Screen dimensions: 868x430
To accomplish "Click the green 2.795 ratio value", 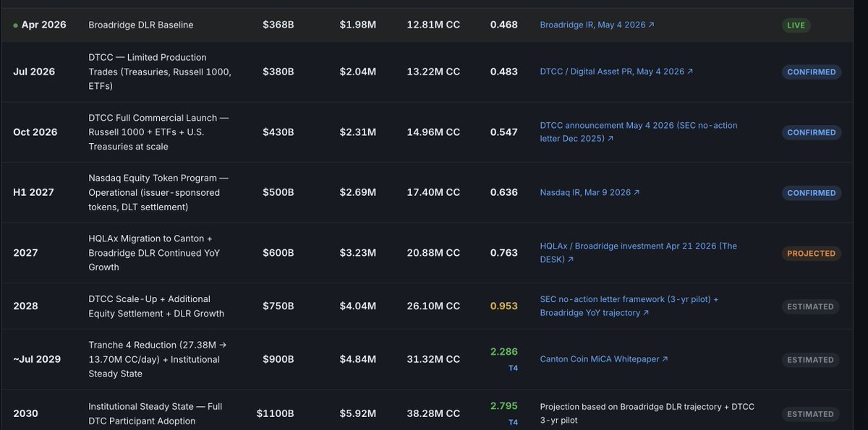I will coord(504,406).
